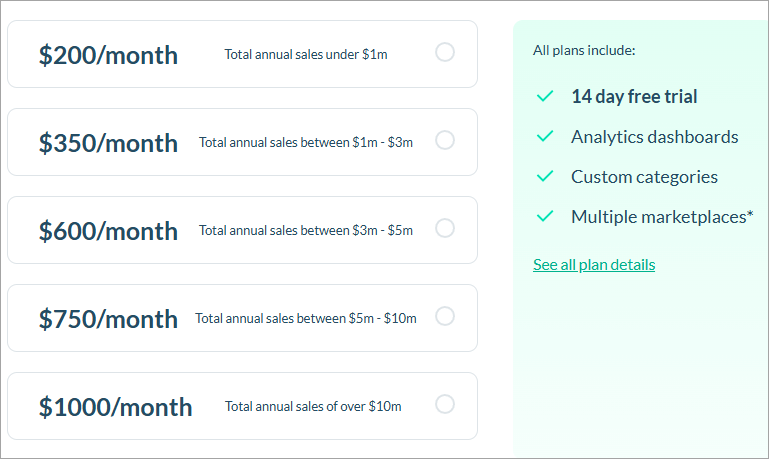Click the $750/month price heading
Viewport: 769px width, 459px height.
click(108, 319)
